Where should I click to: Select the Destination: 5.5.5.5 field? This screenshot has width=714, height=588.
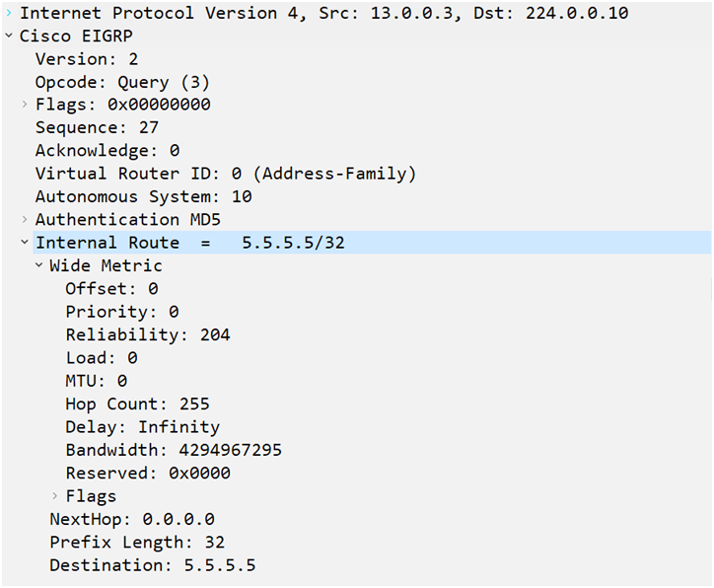click(x=153, y=565)
